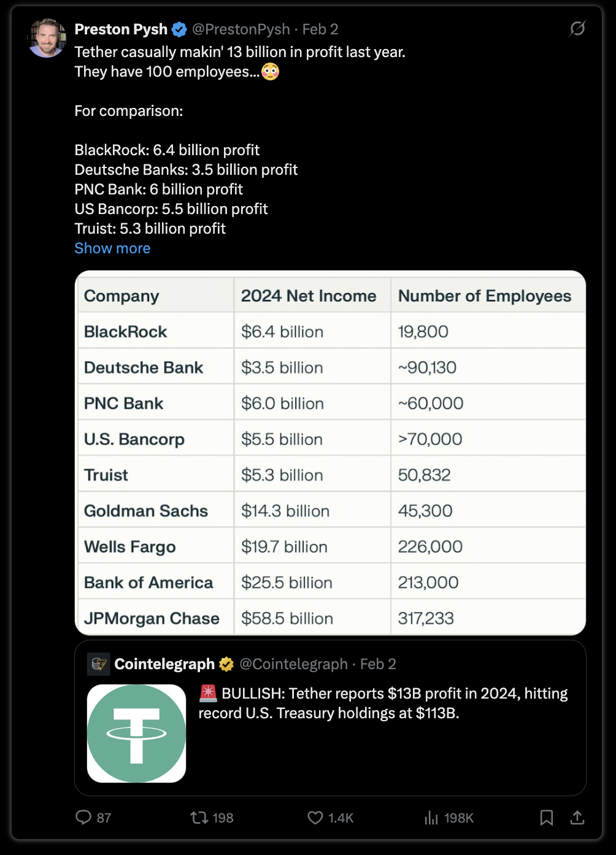Click the share upload icon

coord(577,818)
